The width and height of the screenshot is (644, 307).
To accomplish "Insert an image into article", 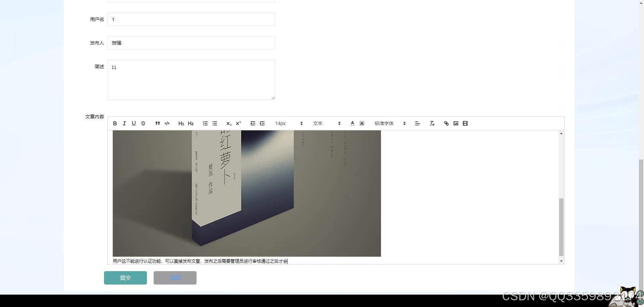I will tap(456, 123).
